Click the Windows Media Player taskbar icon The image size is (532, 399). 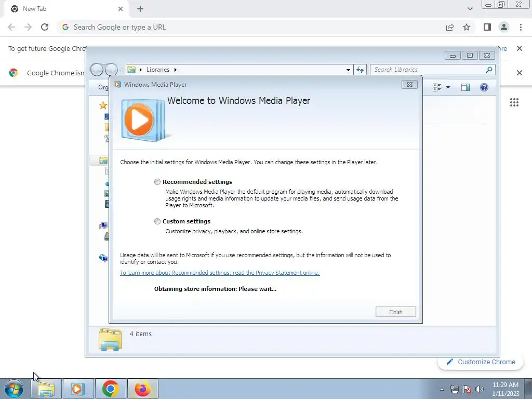78,389
